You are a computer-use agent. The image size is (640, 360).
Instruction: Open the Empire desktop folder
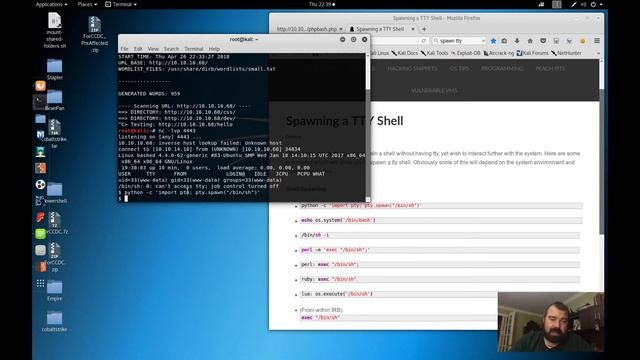54,291
